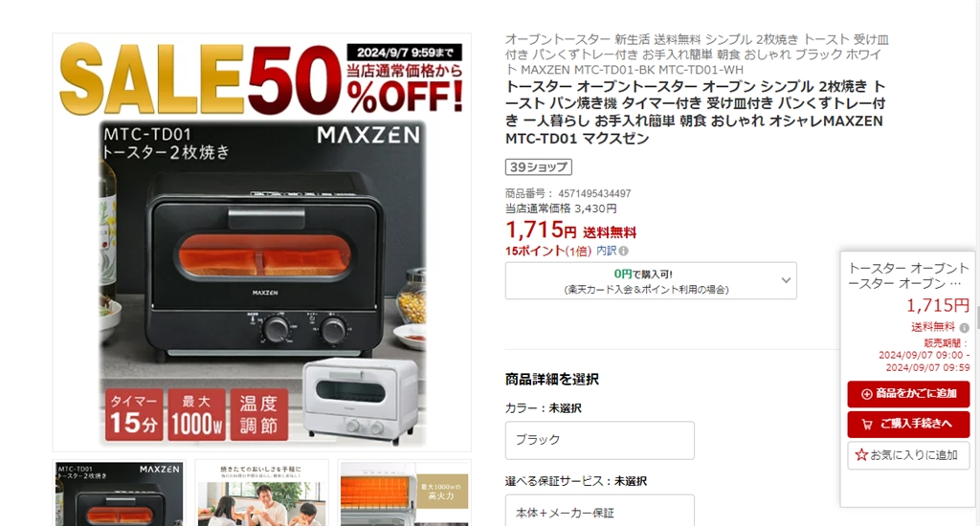Click the plus icon on 商品をかごに追加
The height and width of the screenshot is (526, 980).
pyautogui.click(x=866, y=394)
